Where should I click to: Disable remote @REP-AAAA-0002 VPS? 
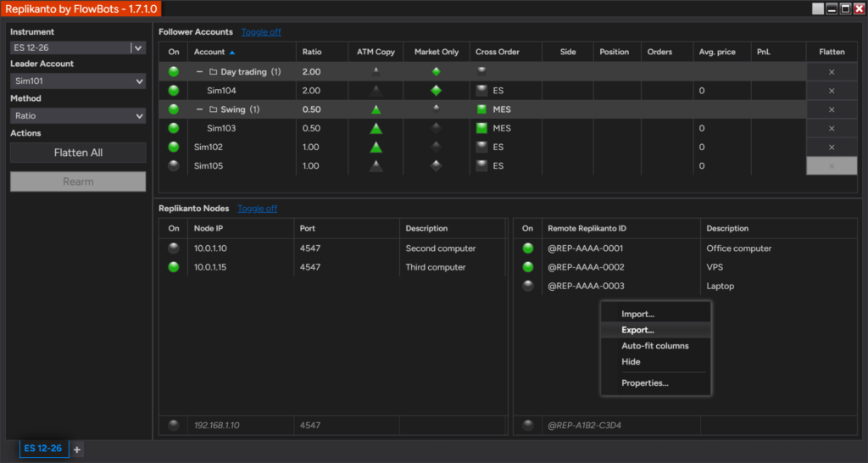[x=528, y=267]
